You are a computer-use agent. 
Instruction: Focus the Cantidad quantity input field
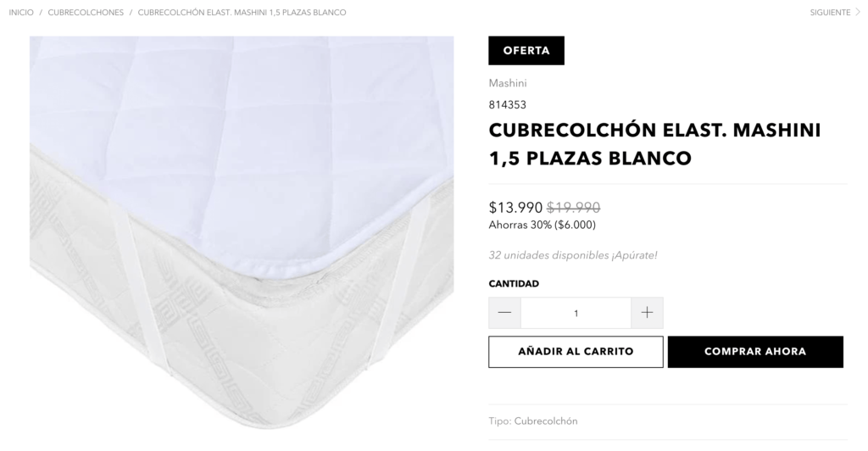point(576,313)
